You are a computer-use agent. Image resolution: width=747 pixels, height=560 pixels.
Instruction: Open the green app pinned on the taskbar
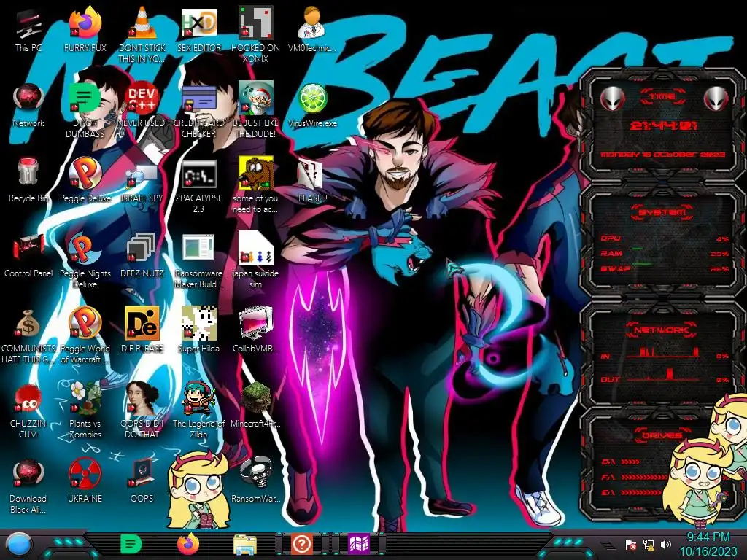[131, 544]
